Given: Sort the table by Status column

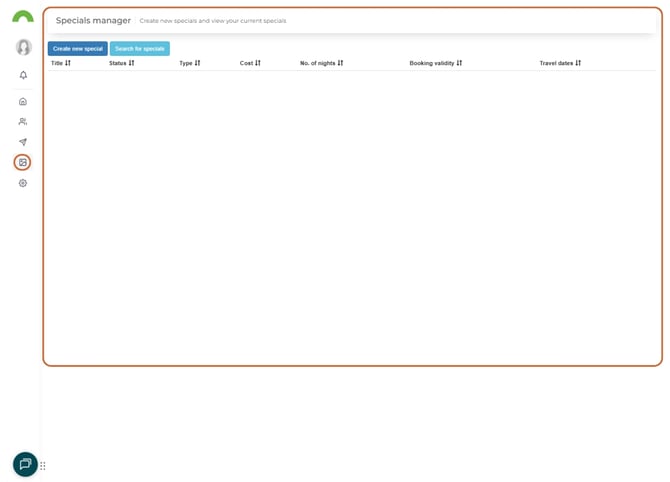Looking at the screenshot, I should (121, 63).
